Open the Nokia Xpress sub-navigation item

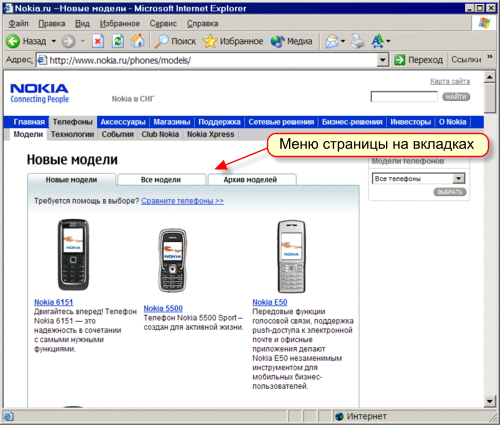tap(211, 134)
